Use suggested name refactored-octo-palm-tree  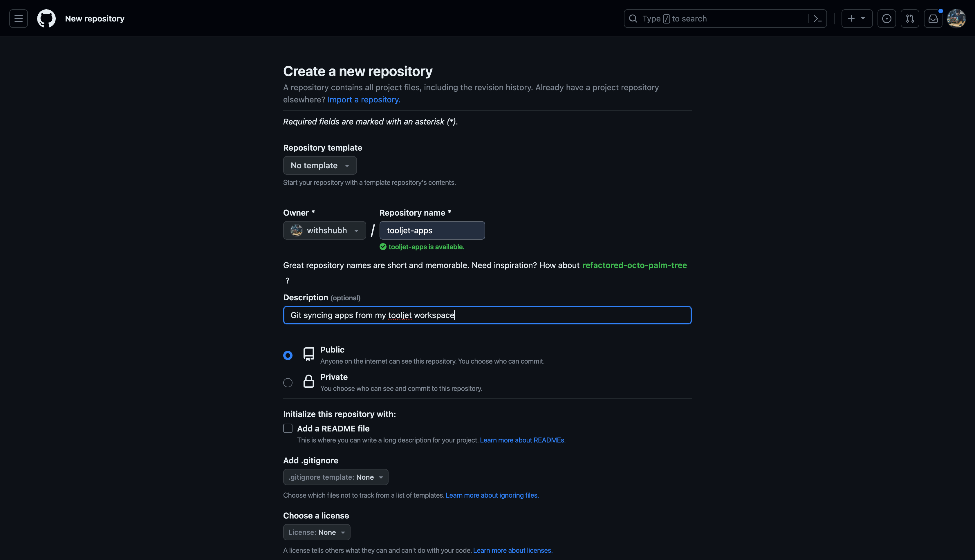634,265
